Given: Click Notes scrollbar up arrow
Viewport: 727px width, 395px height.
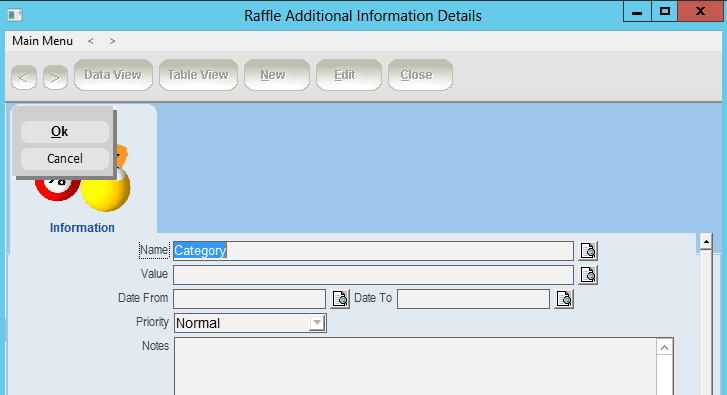Looking at the screenshot, I should [x=664, y=348].
